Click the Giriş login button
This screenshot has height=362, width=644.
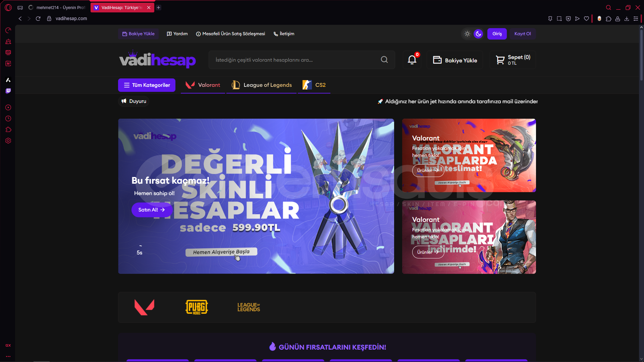497,34
